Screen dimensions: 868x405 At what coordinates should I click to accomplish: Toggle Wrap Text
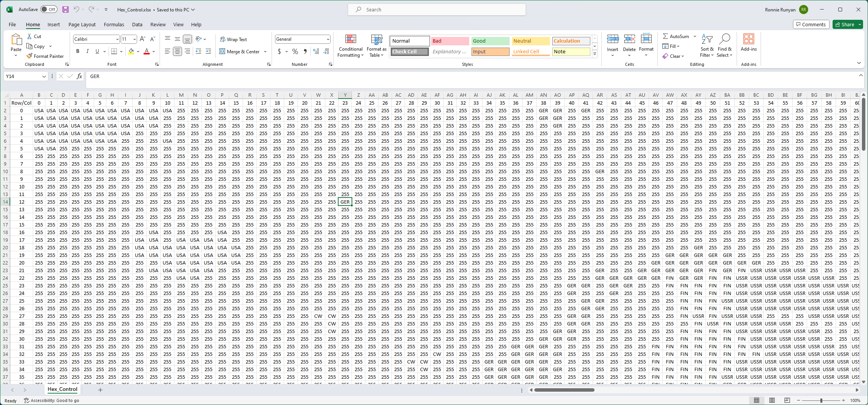click(233, 39)
